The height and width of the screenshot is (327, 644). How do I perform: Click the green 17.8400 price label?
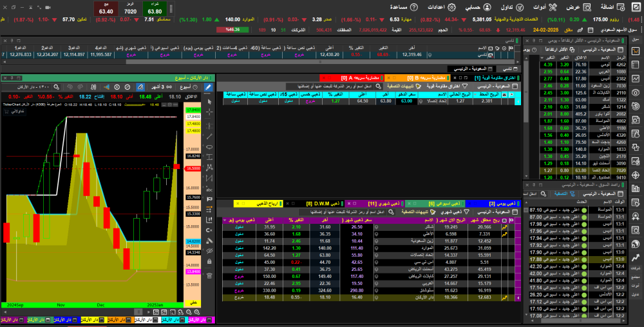(193, 110)
